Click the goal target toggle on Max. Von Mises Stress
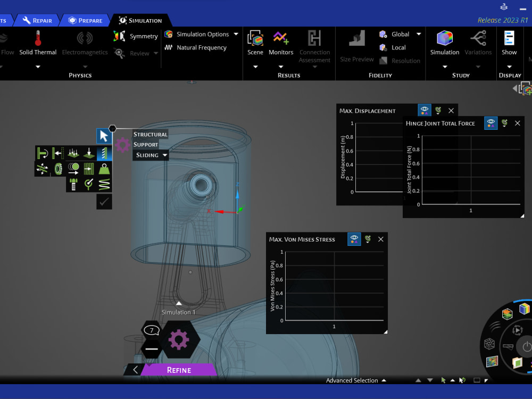Screen dimensions: 532x399 coord(368,239)
